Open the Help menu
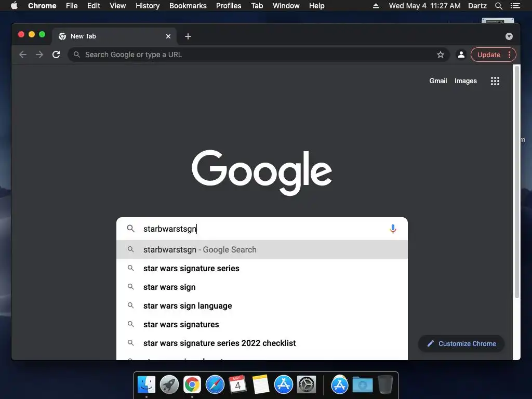The width and height of the screenshot is (532, 399). point(316,6)
